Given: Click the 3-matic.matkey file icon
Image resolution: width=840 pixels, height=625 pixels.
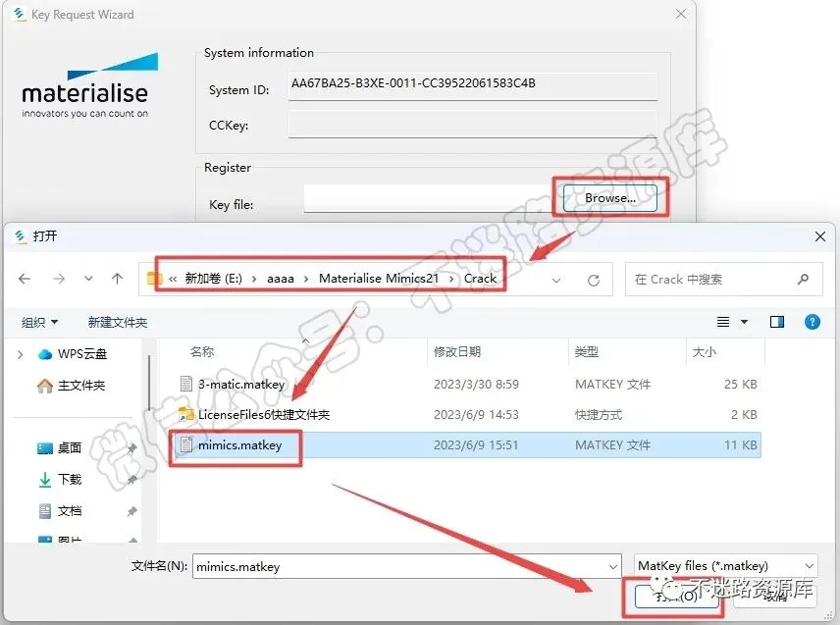Looking at the screenshot, I should 185,384.
